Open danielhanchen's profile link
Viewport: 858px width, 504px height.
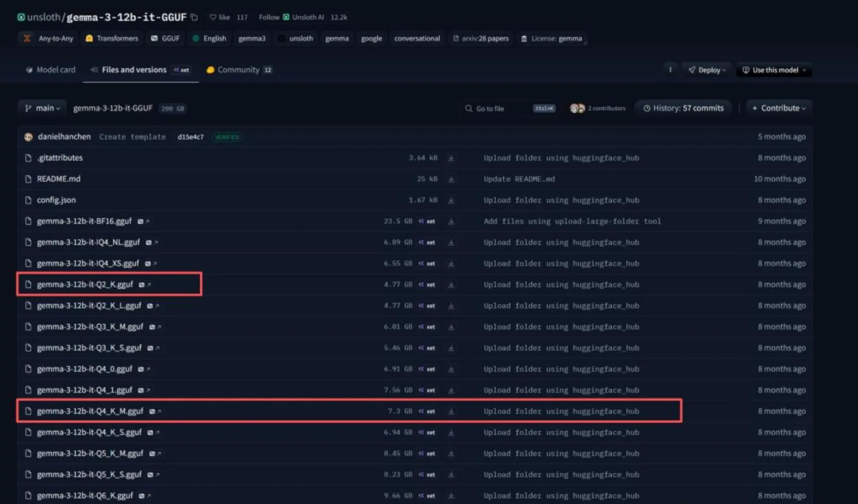(x=64, y=137)
